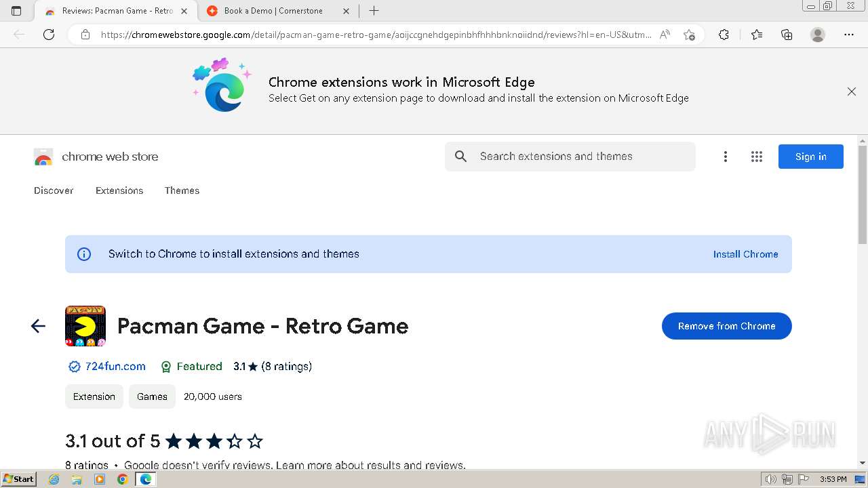Viewport: 868px width, 488px height.
Task: Click the browser address bar URL
Action: click(x=376, y=35)
